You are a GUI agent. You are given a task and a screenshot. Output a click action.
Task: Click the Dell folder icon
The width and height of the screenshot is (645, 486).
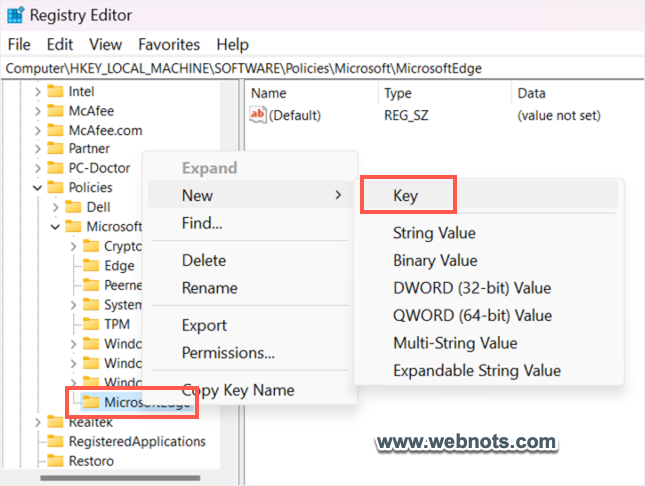point(73,207)
